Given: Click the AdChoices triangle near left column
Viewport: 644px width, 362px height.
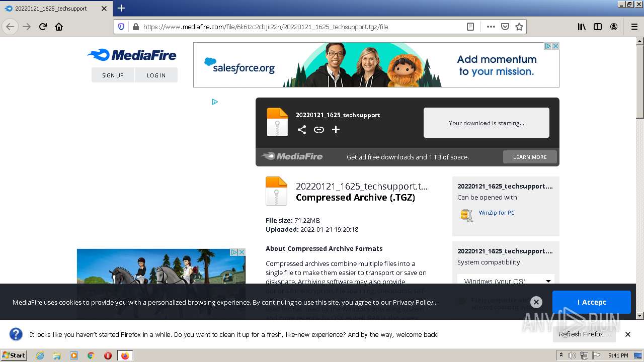Looking at the screenshot, I should click(x=215, y=102).
